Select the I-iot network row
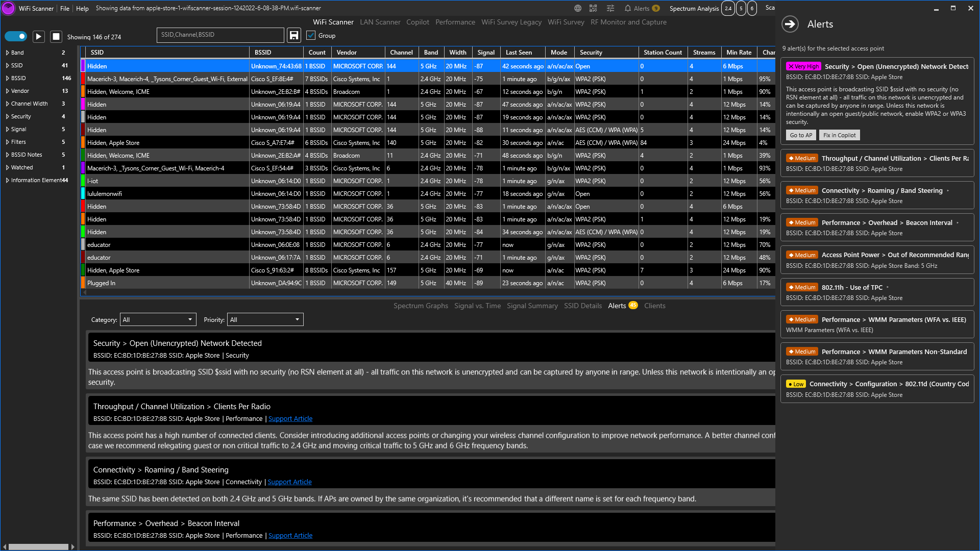This screenshot has width=980, height=551. pyautogui.click(x=428, y=181)
